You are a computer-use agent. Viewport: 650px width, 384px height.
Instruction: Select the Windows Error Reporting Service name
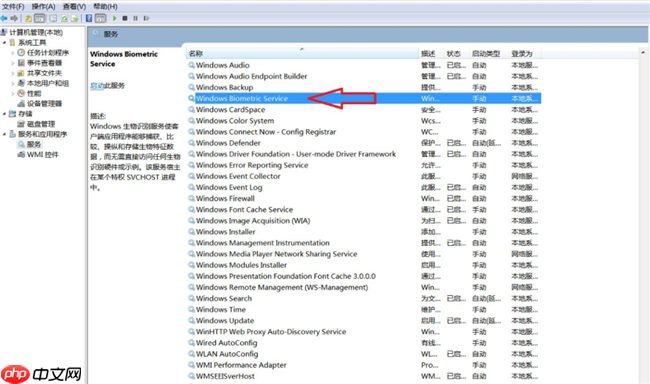coord(252,165)
